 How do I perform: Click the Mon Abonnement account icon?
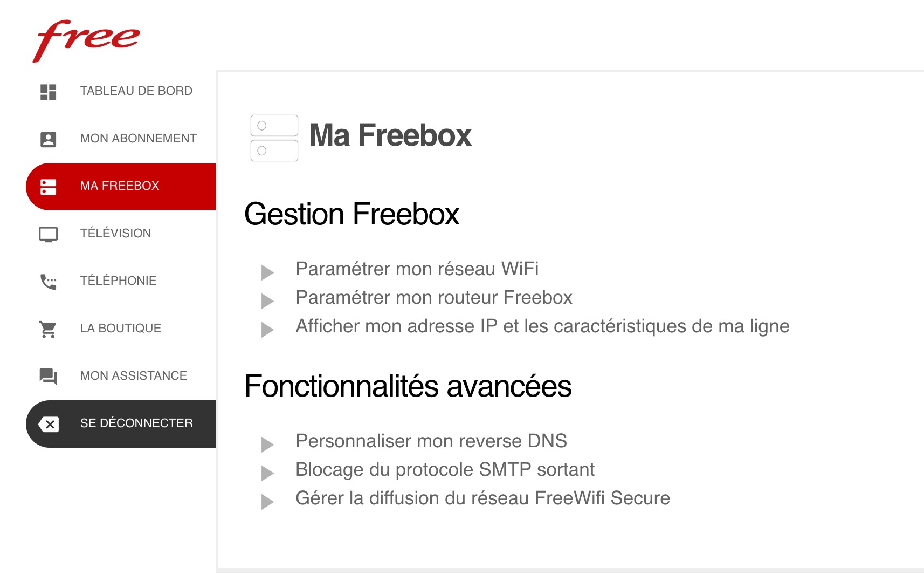49,139
